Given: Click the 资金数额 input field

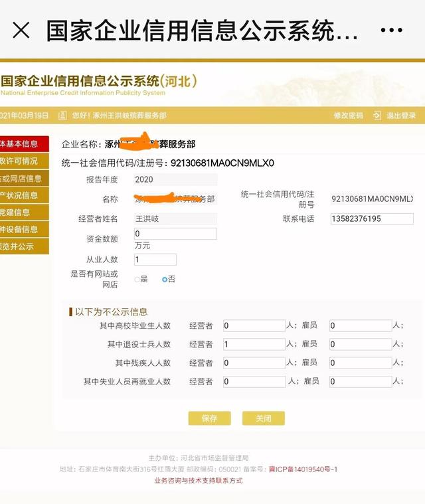Looking at the screenshot, I should (175, 234).
